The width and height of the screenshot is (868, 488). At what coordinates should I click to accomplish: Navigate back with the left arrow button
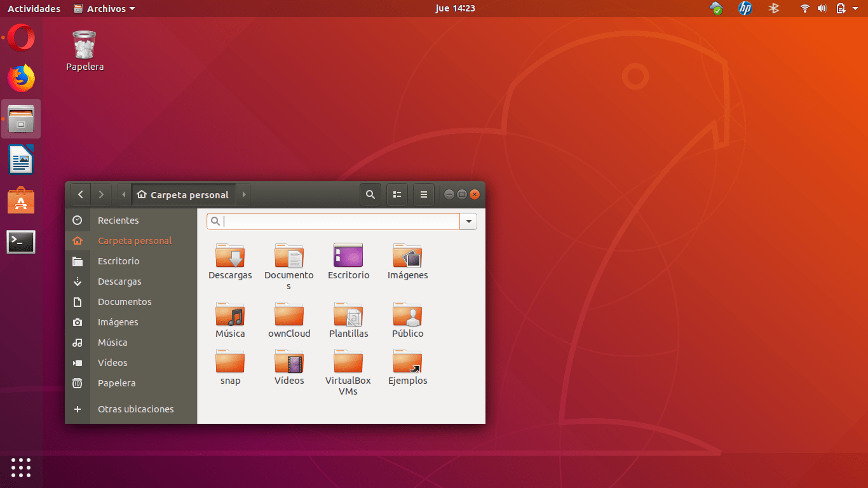click(x=80, y=194)
